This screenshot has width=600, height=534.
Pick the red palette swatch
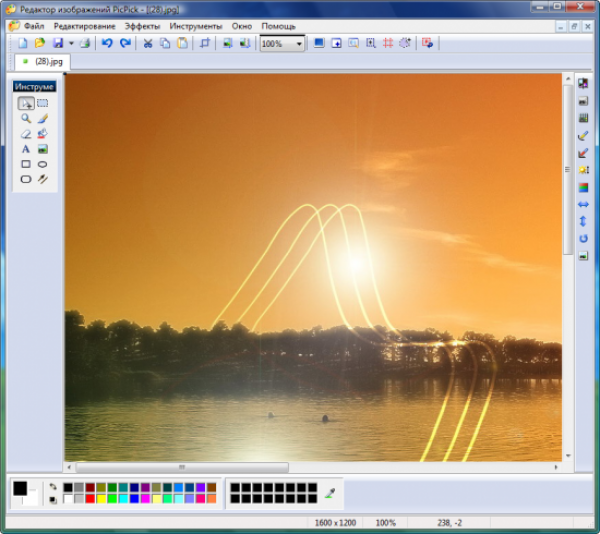[x=90, y=498]
